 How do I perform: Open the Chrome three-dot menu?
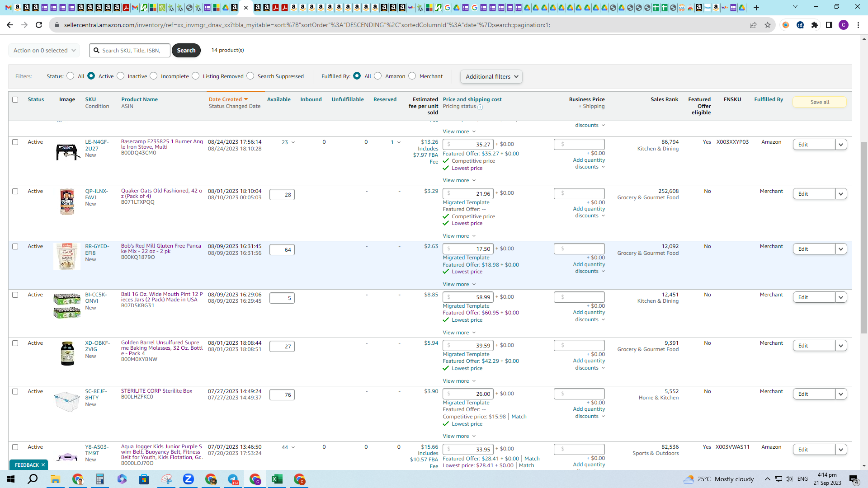coord(858,25)
